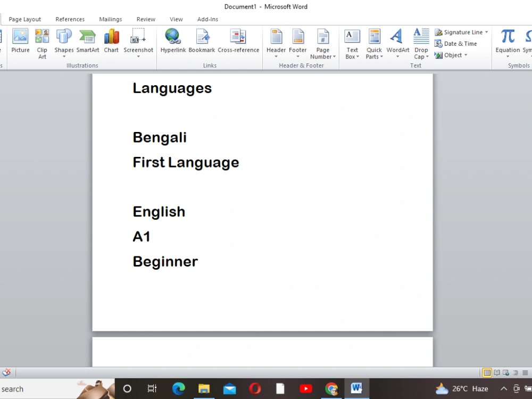Image resolution: width=532 pixels, height=399 pixels.
Task: Click on the A1 line
Action: point(141,237)
